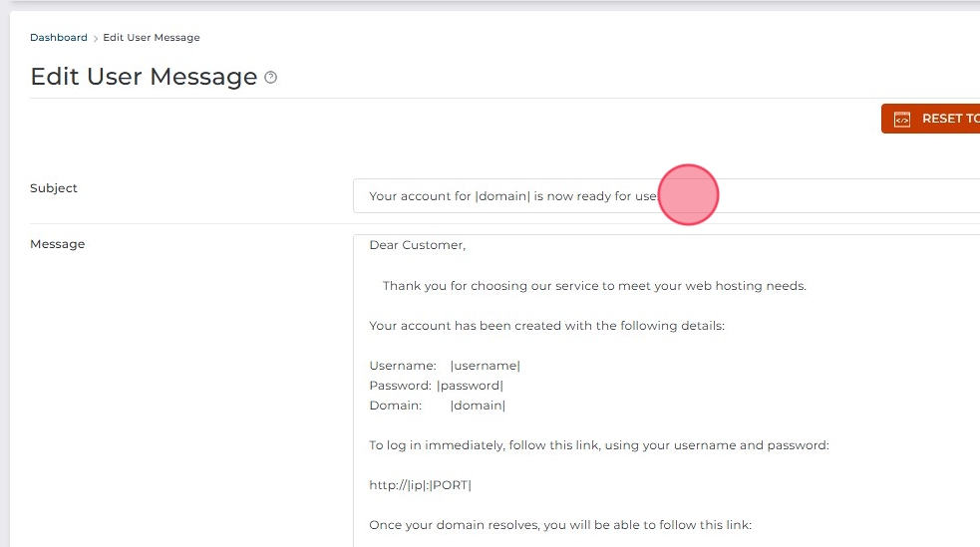The width and height of the screenshot is (980, 547).
Task: Open the help icon beside Edit User Message
Action: pos(270,78)
